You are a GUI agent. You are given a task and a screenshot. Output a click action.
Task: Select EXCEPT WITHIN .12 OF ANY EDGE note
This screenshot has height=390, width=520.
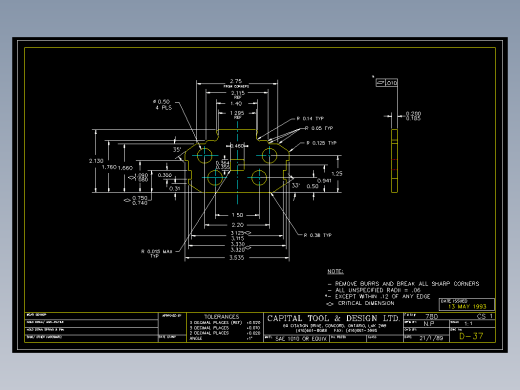pos(382,296)
